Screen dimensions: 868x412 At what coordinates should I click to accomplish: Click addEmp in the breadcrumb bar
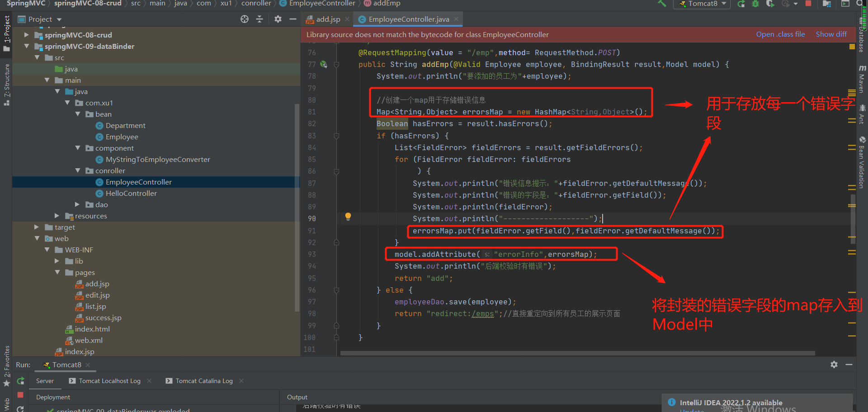click(x=382, y=3)
